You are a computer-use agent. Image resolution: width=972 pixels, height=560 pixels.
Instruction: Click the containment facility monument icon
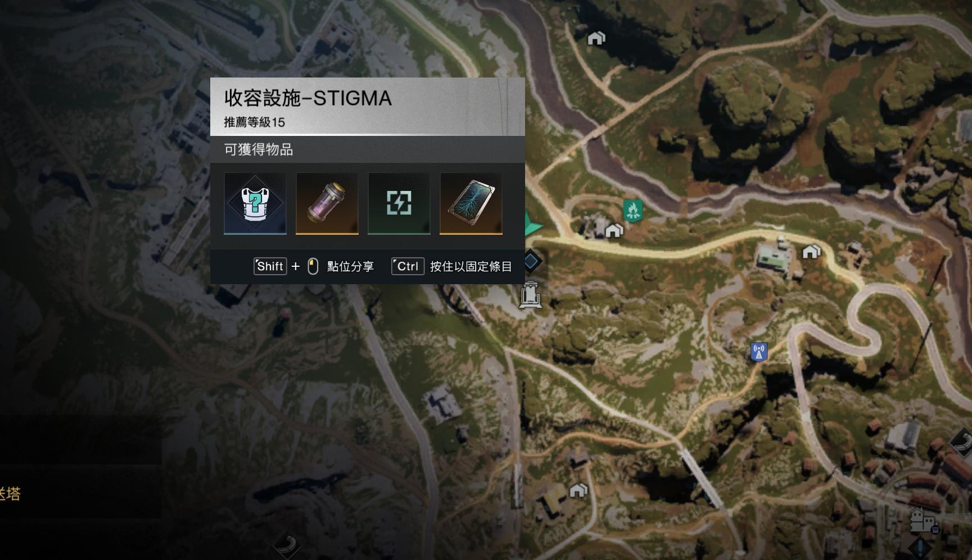pyautogui.click(x=530, y=295)
